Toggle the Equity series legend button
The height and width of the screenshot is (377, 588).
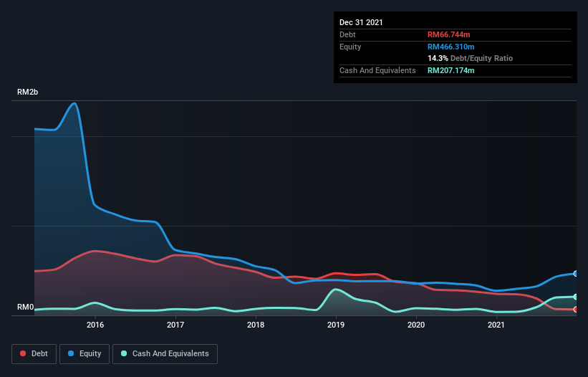click(85, 354)
